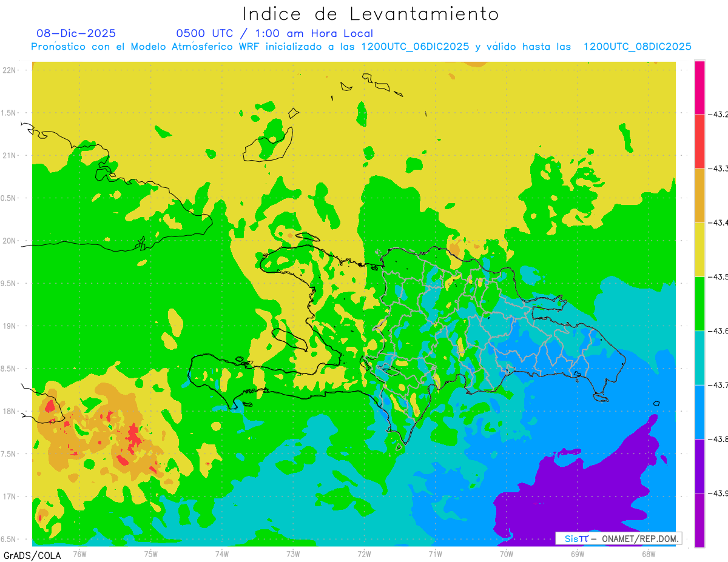Viewport: 728px width, 562px height.
Task: Pick the yellow legend swatch below -43.4
Action: pos(700,249)
